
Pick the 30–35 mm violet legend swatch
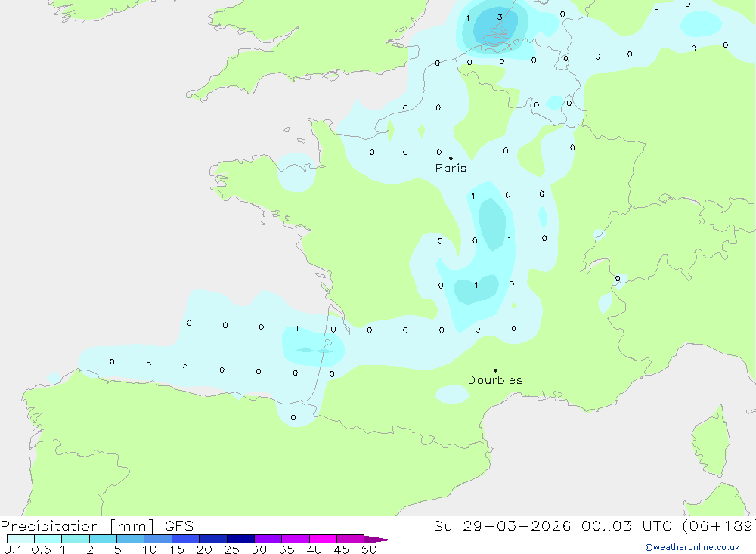[268, 539]
